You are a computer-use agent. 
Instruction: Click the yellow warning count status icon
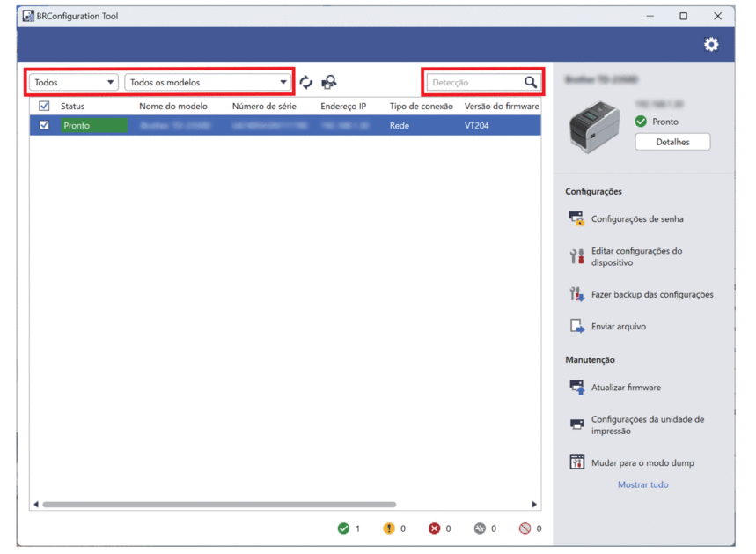coord(389,528)
